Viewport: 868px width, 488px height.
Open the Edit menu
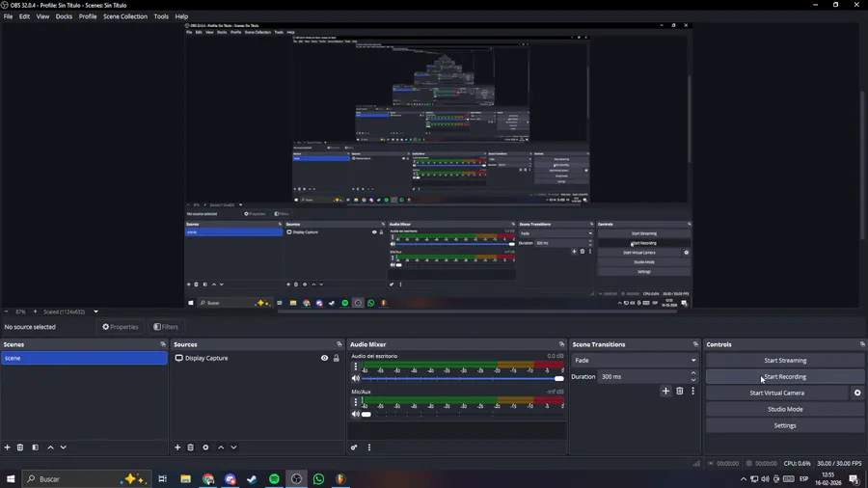[x=24, y=16]
